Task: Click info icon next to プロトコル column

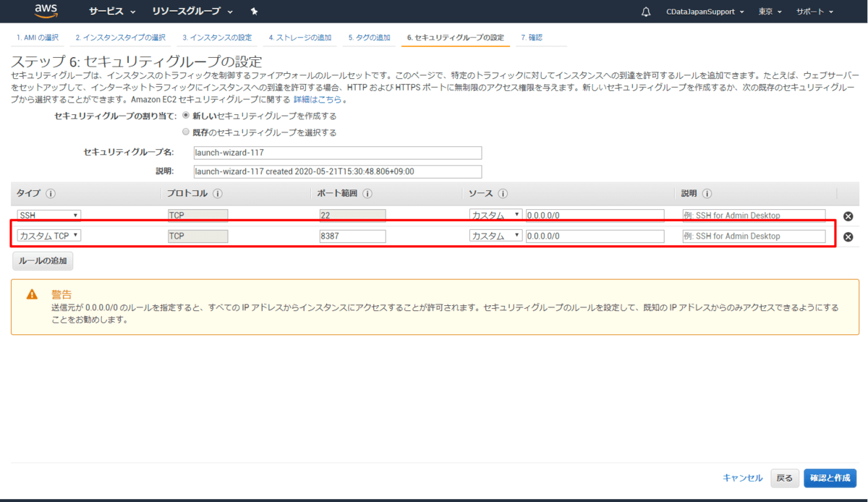Action: click(218, 194)
